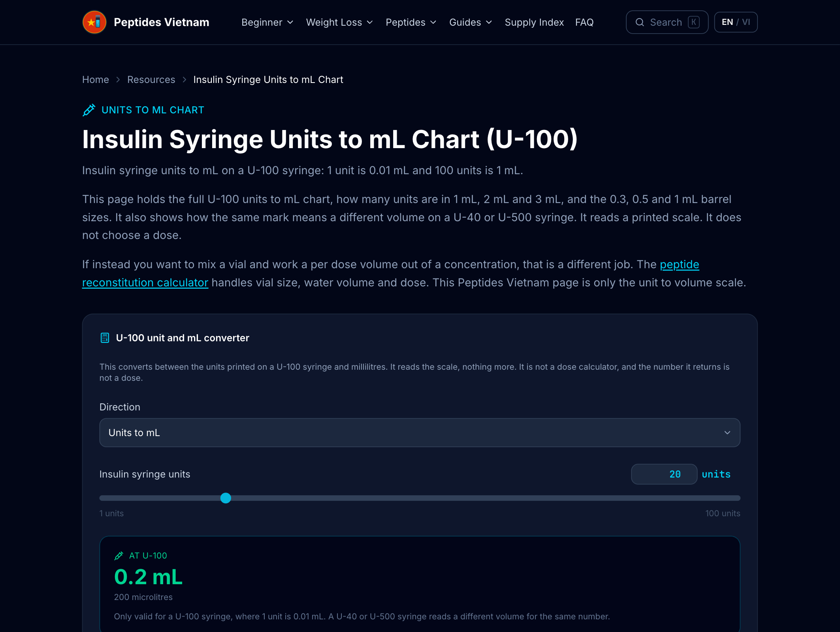Click the current breadcrumb 'Insulin Syringe Units to mL Chart'

[268, 79]
